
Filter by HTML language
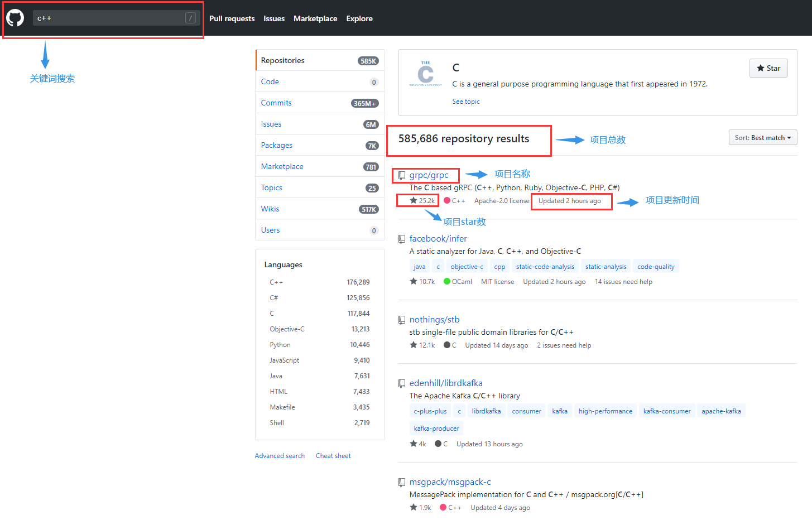coord(320,392)
